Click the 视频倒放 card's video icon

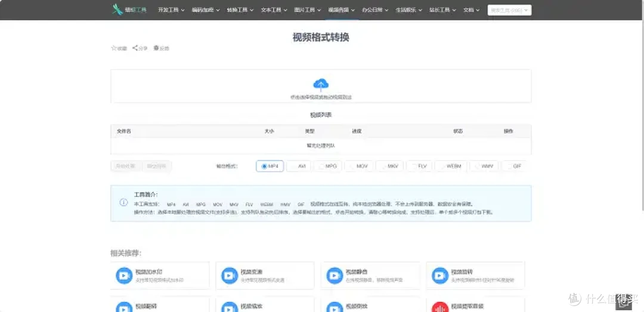tap(335, 307)
